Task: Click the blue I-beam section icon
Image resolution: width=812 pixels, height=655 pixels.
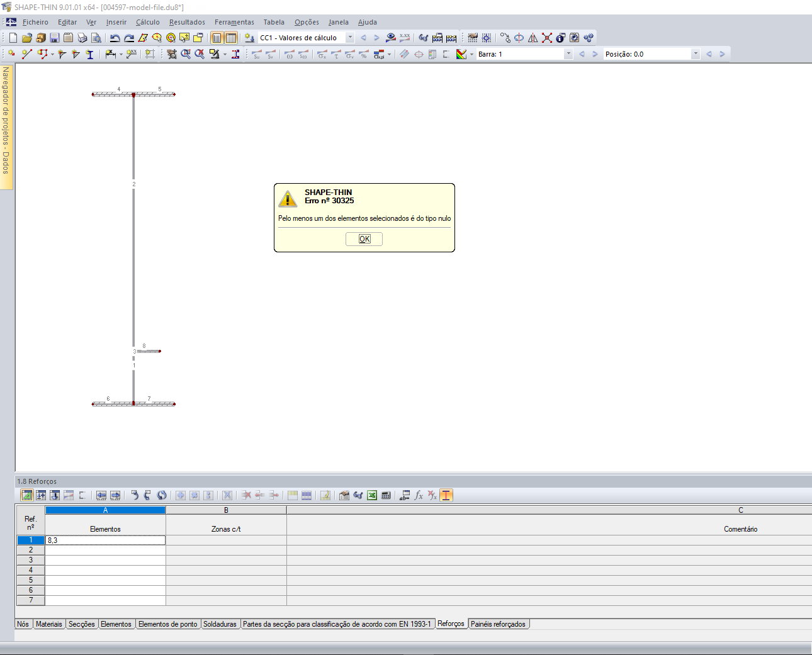Action: (x=89, y=54)
